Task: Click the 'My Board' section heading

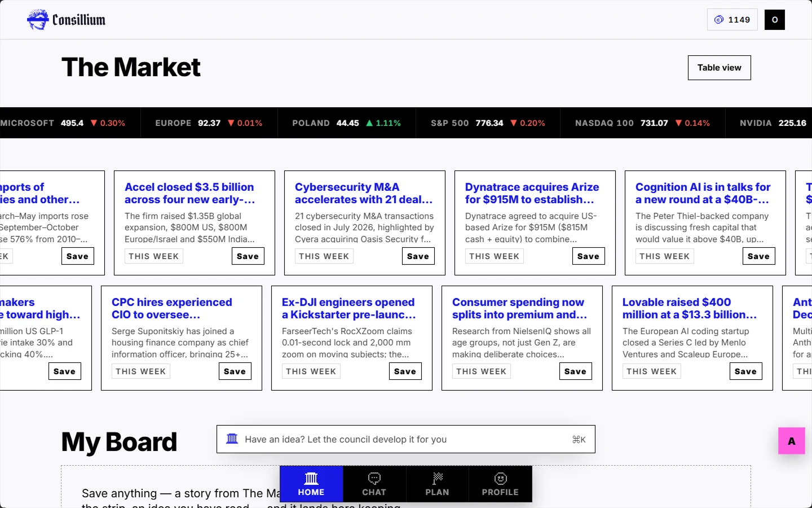Action: click(x=119, y=441)
